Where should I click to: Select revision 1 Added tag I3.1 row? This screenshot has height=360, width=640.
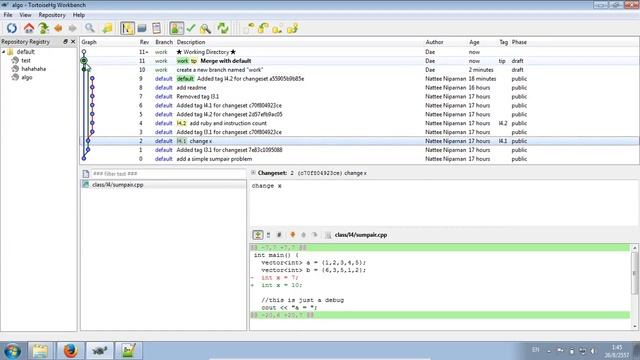click(360, 150)
